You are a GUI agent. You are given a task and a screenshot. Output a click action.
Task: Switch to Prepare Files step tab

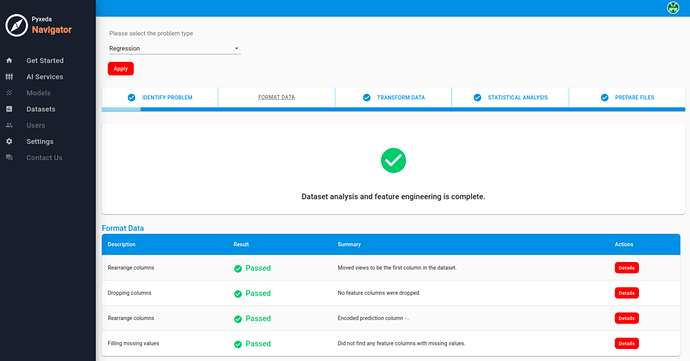pyautogui.click(x=627, y=97)
